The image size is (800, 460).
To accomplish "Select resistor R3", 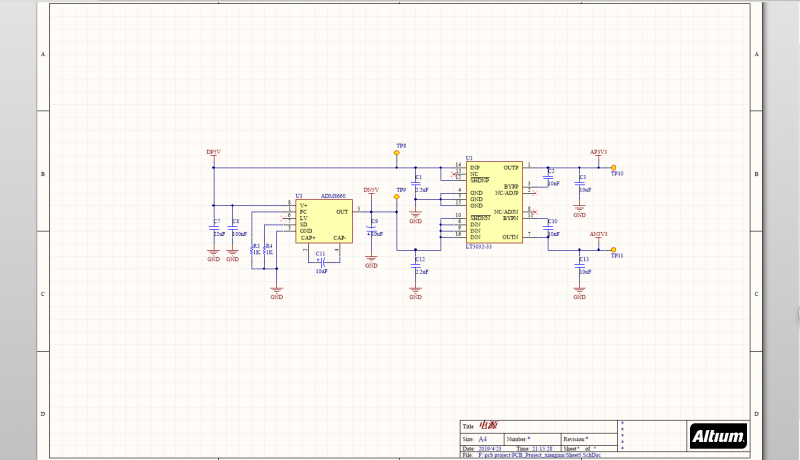I will coord(252,249).
